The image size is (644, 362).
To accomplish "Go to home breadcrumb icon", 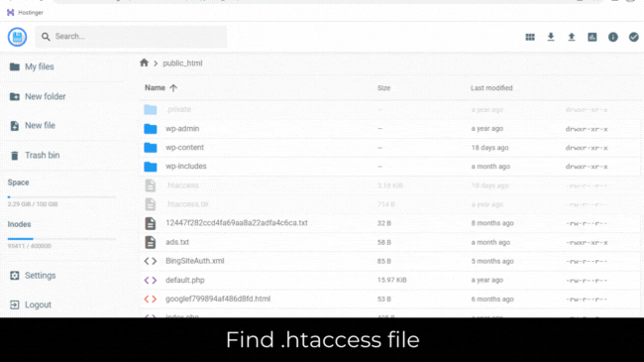I will [x=144, y=62].
